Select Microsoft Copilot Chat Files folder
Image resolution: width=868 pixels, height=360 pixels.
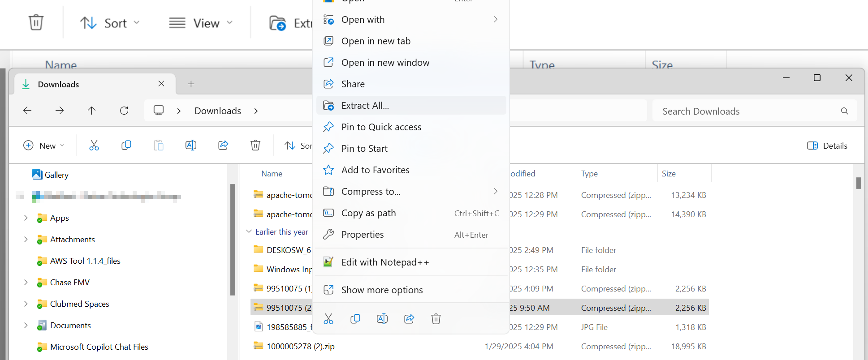point(93,347)
